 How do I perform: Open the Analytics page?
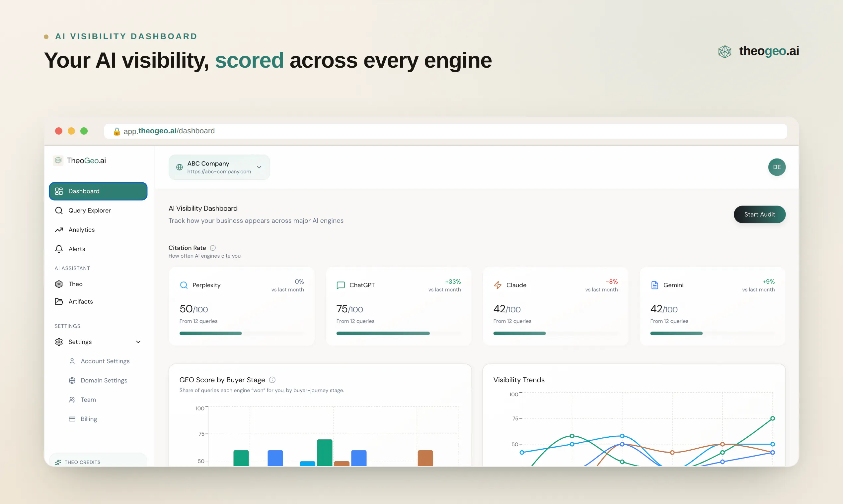(98, 230)
